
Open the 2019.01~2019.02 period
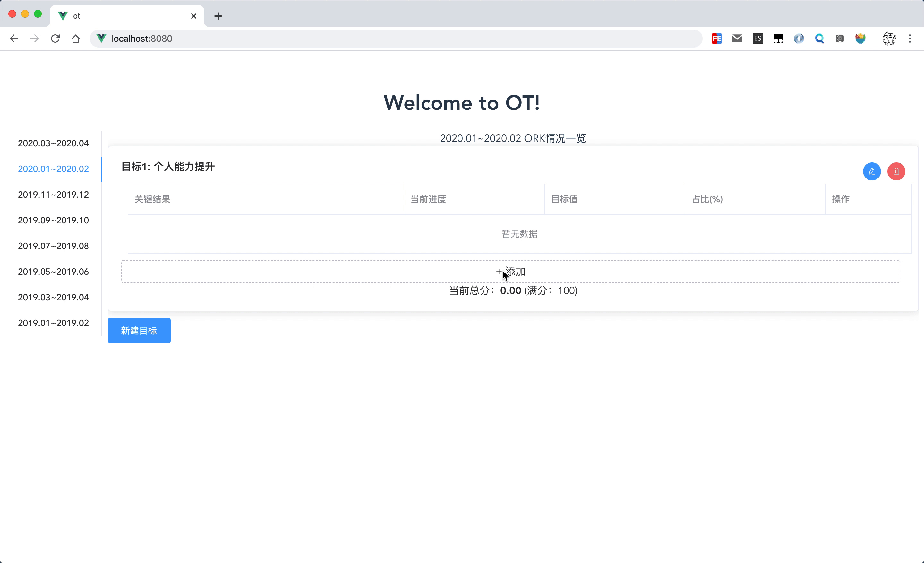tap(53, 323)
